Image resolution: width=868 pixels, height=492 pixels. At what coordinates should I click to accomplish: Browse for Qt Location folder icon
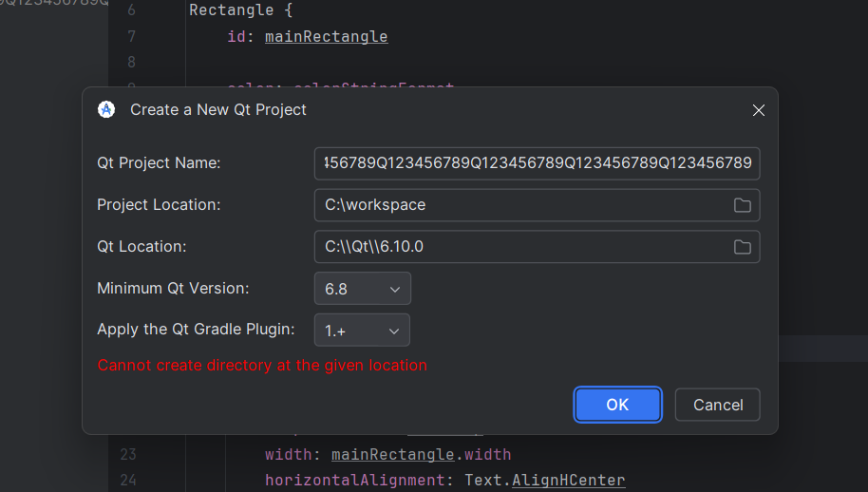coord(742,247)
